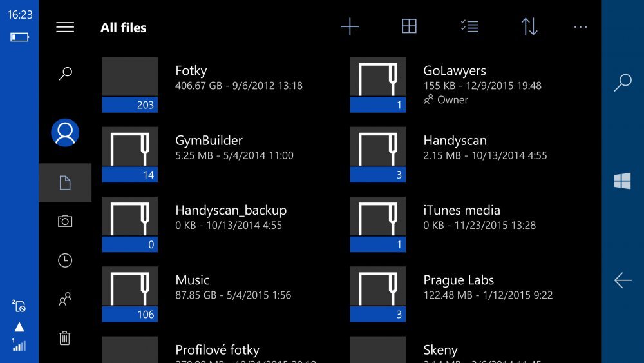This screenshot has height=363, width=644.
Task: Click the signal strength bars indicator
Action: tap(19, 344)
